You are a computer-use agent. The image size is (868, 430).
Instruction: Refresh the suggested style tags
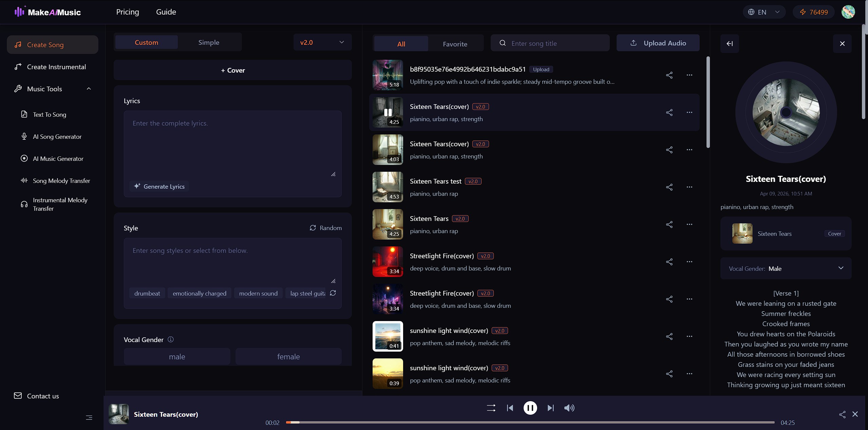coord(333,293)
